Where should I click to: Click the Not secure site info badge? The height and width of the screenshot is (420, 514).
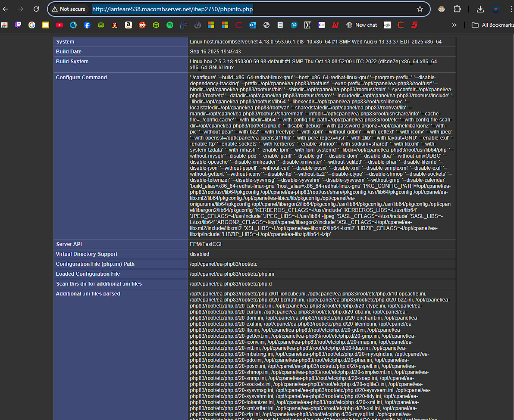68,9
